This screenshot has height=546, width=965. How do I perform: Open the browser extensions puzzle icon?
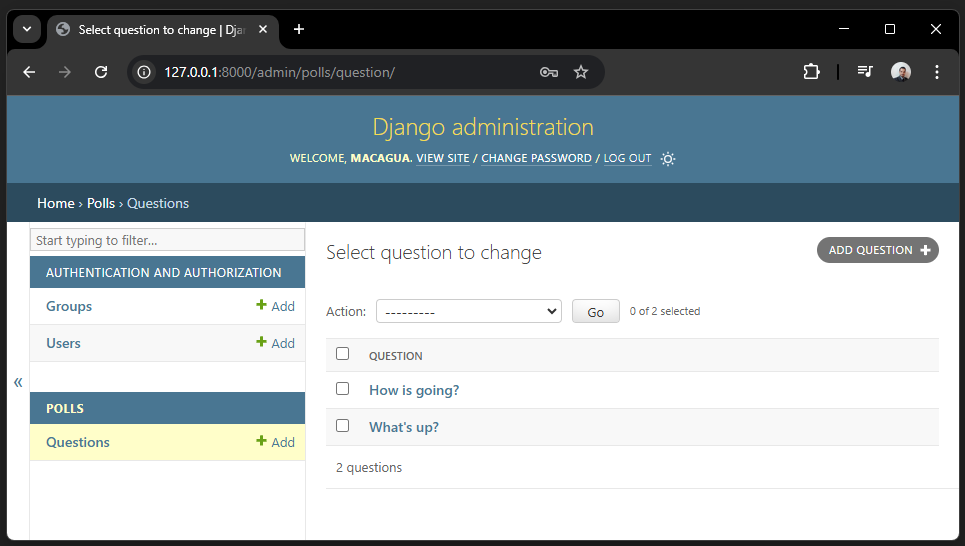pos(811,72)
